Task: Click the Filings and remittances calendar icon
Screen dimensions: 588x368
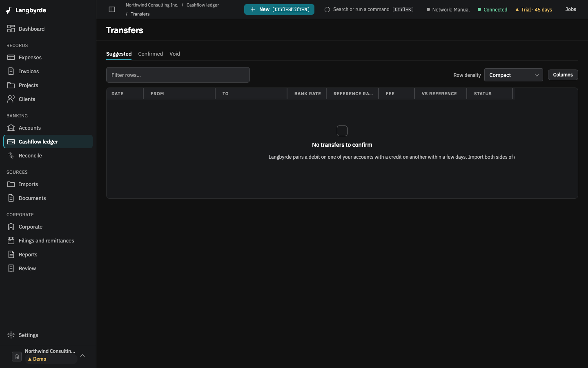Action: click(x=11, y=240)
